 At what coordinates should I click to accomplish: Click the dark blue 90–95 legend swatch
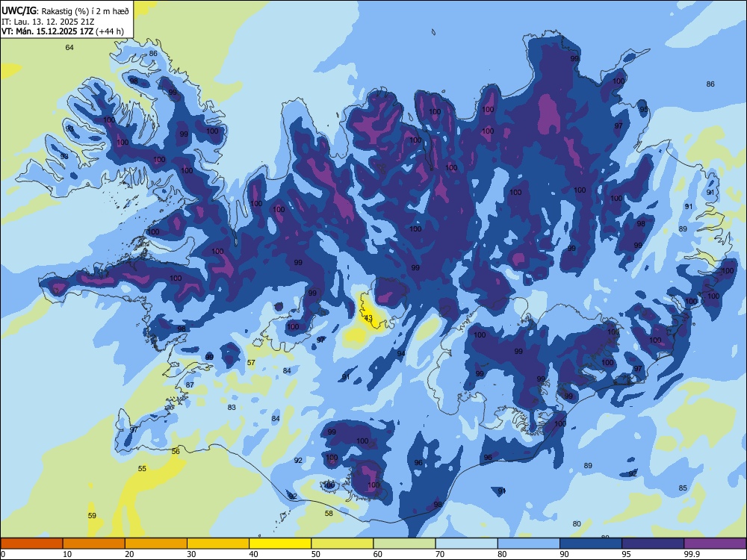[x=591, y=544]
